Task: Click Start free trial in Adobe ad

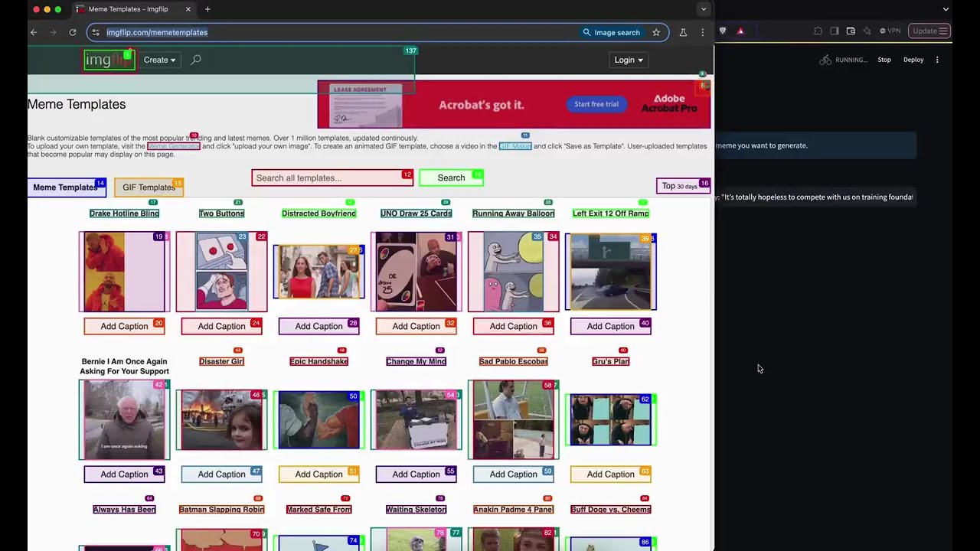Action: (x=596, y=104)
